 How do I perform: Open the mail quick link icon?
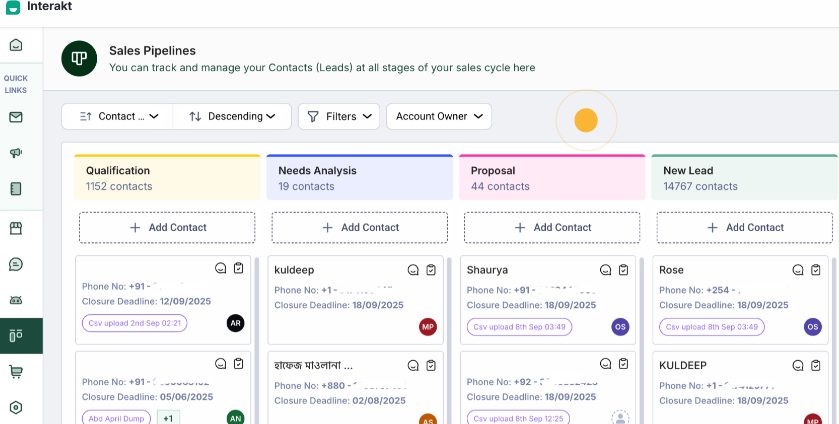click(16, 117)
